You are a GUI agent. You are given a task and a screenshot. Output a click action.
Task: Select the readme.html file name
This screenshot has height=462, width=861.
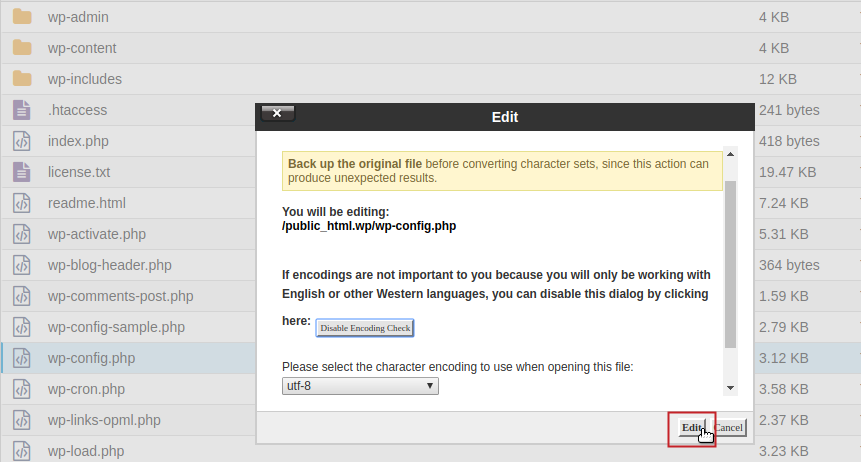(x=87, y=203)
